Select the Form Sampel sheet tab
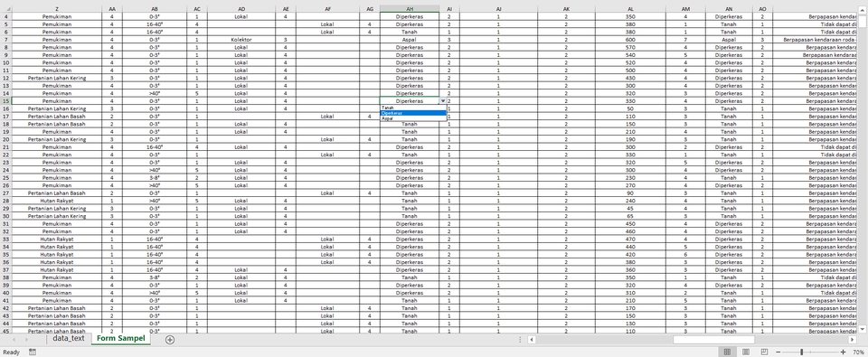The image size is (868, 357). click(120, 338)
